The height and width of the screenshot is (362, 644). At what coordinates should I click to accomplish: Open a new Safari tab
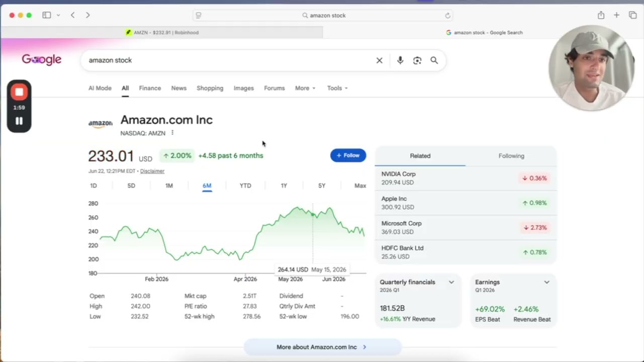[616, 15]
